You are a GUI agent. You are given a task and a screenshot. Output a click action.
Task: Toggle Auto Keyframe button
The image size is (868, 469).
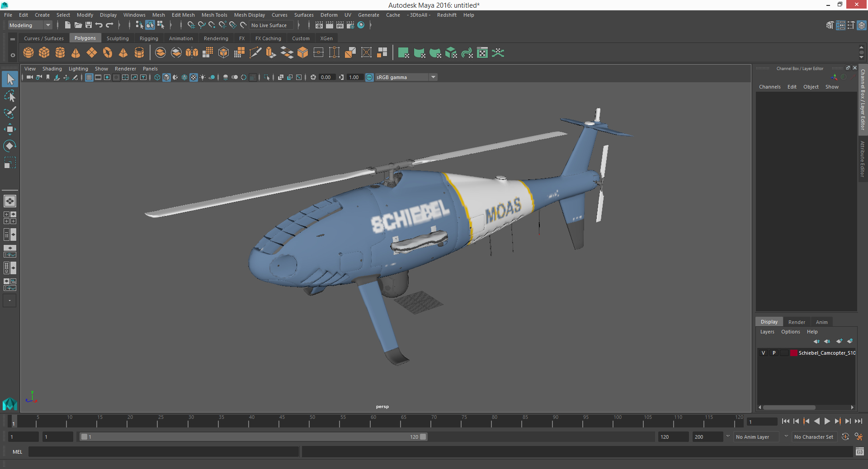(845, 436)
